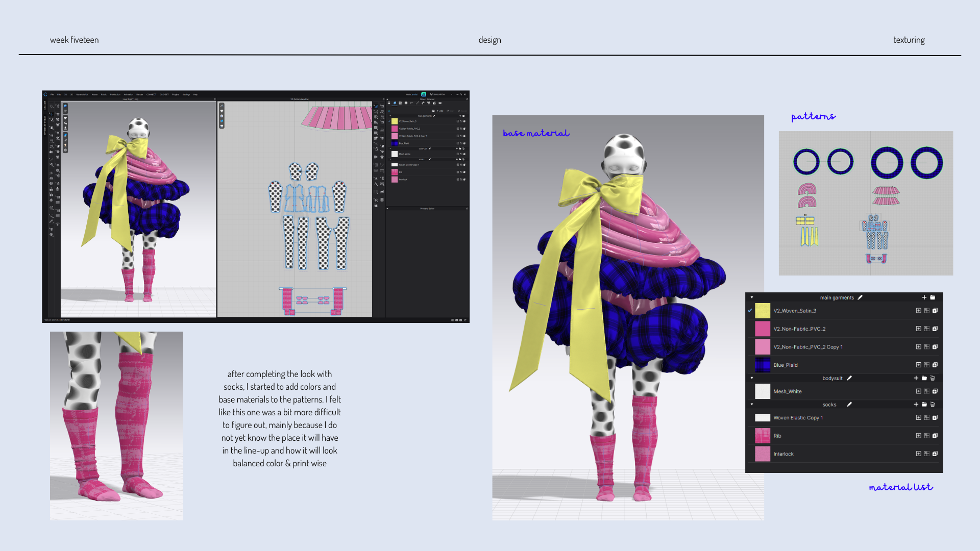Click the duplicate icon on the Rib row
The height and width of the screenshot is (551, 980).
pyautogui.click(x=935, y=436)
